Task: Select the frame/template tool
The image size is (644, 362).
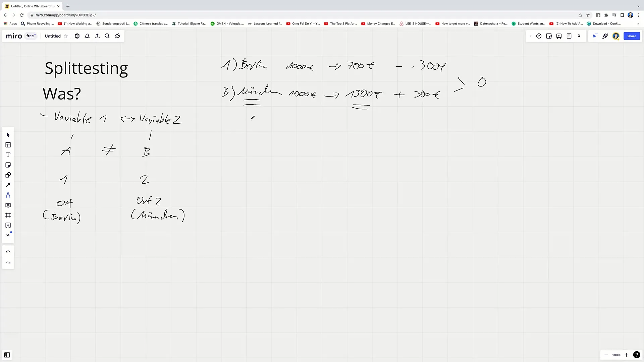Action: (x=8, y=215)
